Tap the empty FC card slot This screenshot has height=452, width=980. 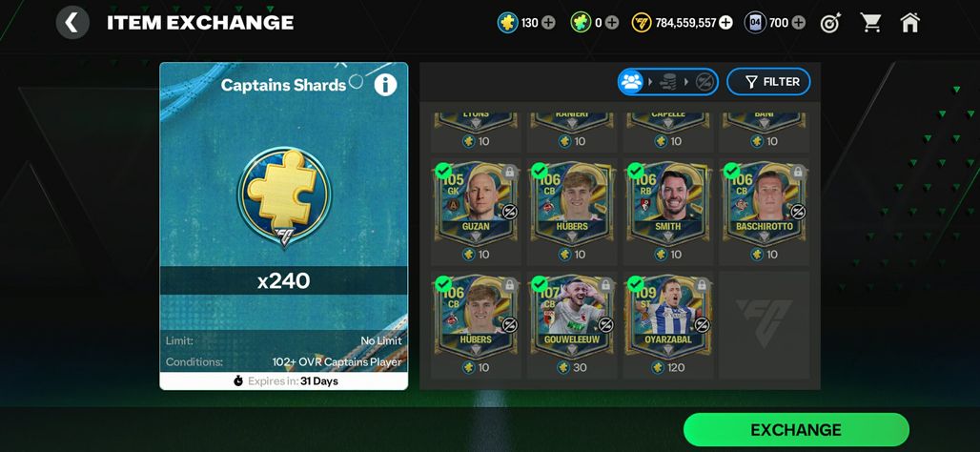click(764, 324)
